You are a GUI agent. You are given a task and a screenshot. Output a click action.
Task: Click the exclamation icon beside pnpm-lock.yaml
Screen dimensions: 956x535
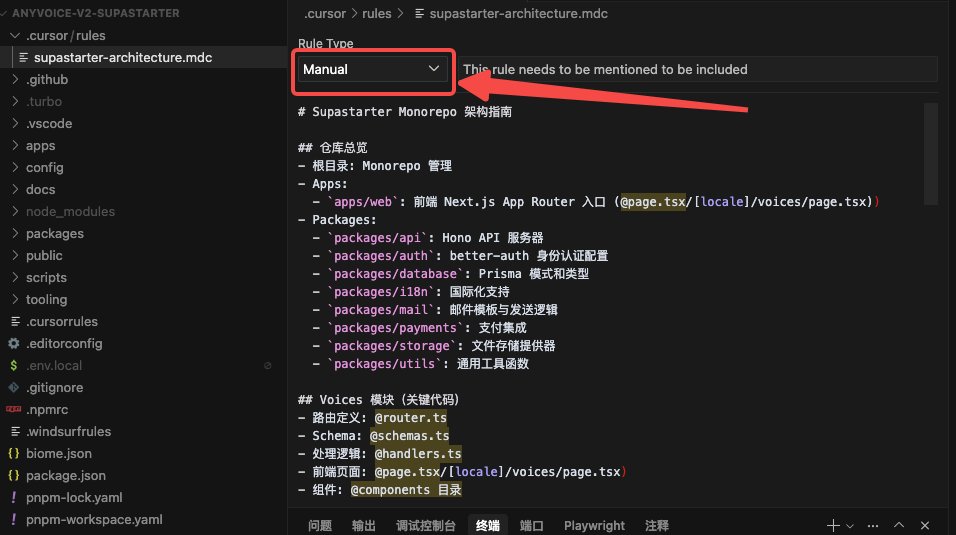click(14, 497)
